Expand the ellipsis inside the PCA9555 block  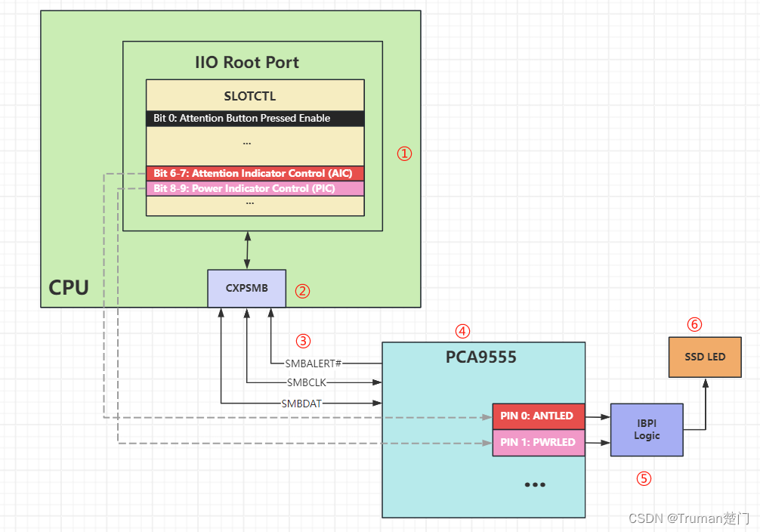click(x=535, y=484)
